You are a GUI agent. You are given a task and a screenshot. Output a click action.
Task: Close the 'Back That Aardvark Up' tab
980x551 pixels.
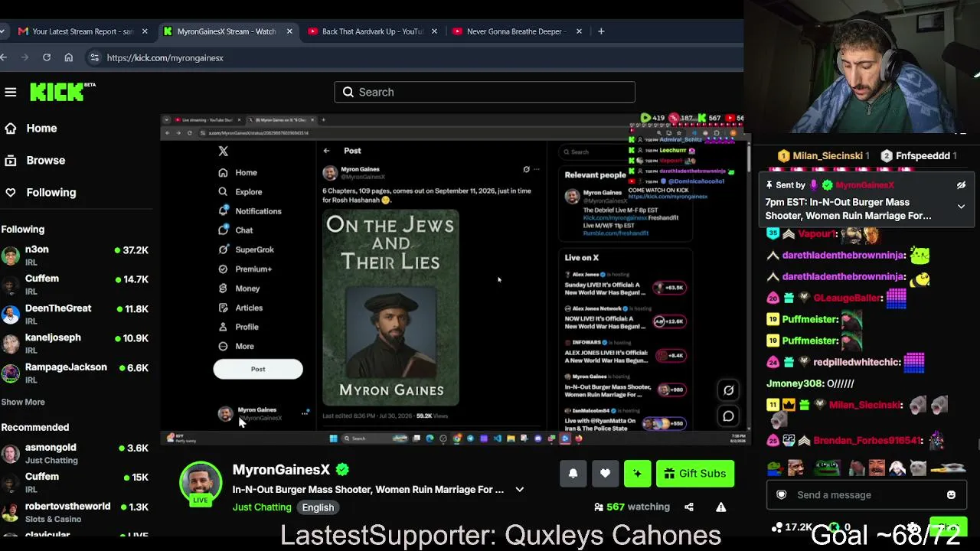434,31
